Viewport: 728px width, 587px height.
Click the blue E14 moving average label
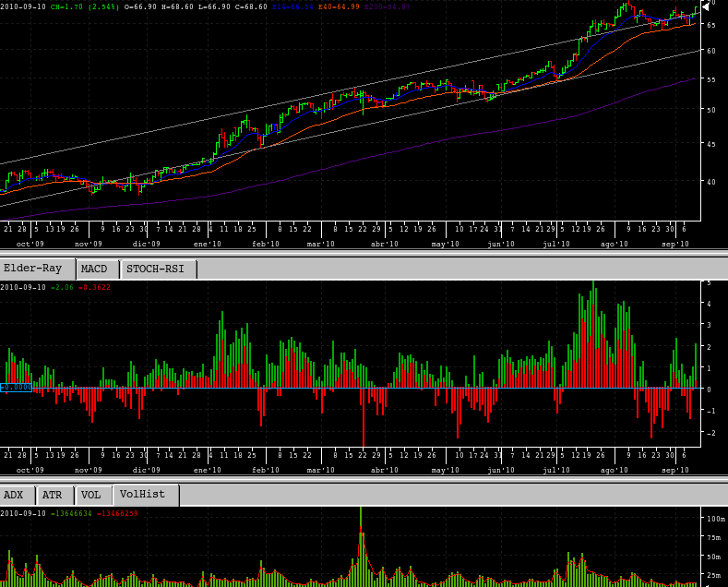(x=293, y=7)
